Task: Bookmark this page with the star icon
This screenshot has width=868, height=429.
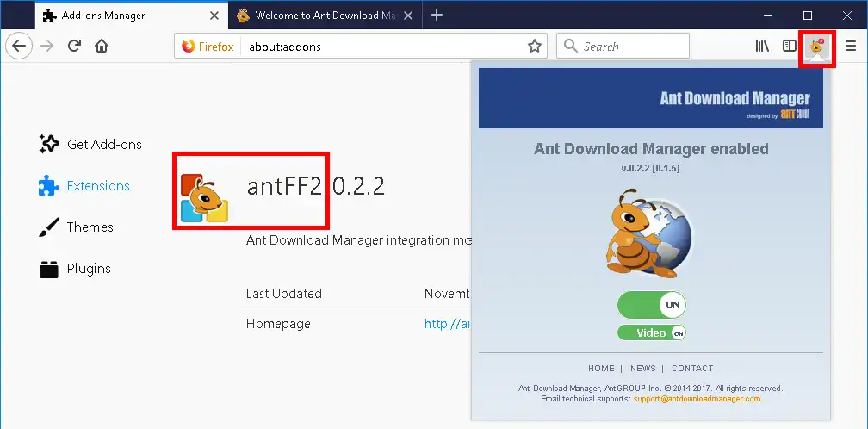Action: [x=534, y=47]
